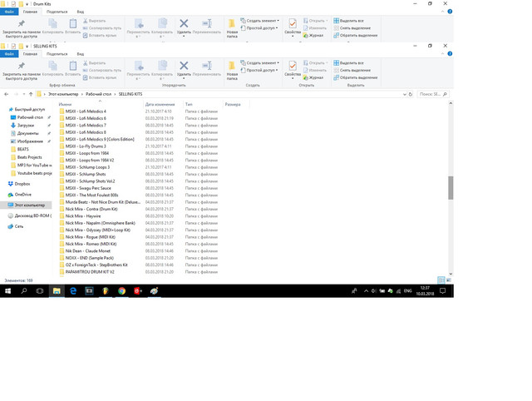Open Создать элемент dropdown in SELLING KITS window
Viewport: 532px width, 401px height.
pyautogui.click(x=260, y=63)
